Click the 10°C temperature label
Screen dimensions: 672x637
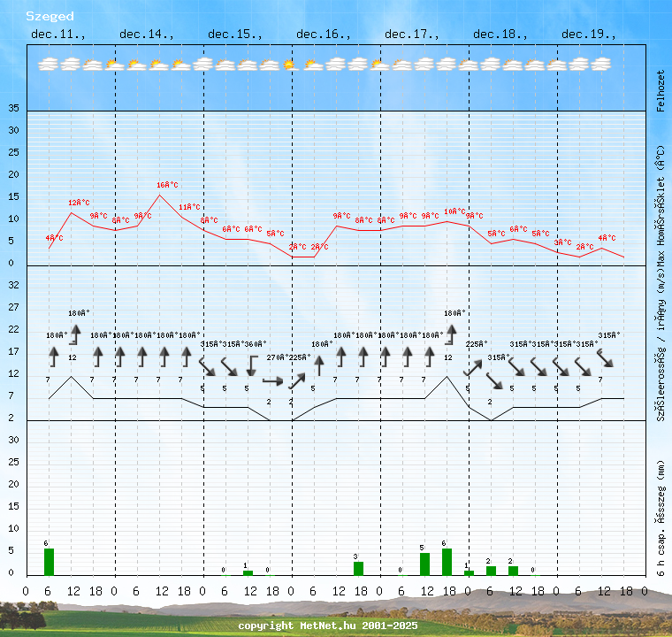(454, 211)
